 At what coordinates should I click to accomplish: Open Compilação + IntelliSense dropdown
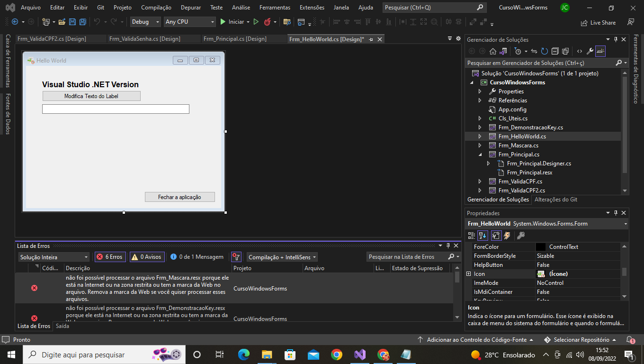(x=282, y=257)
